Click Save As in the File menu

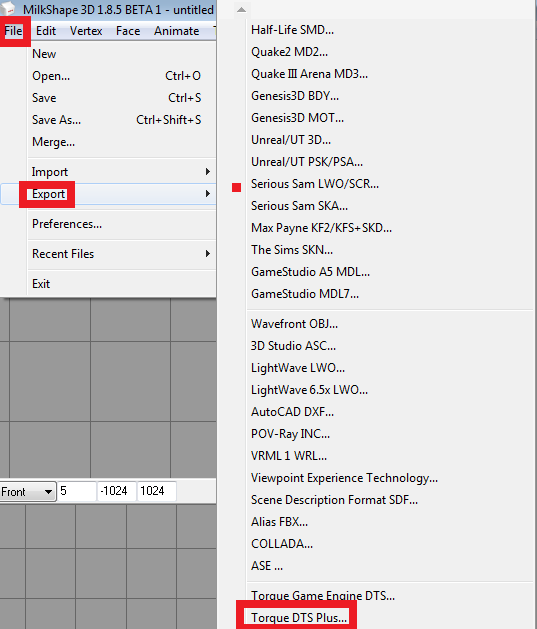(x=57, y=120)
